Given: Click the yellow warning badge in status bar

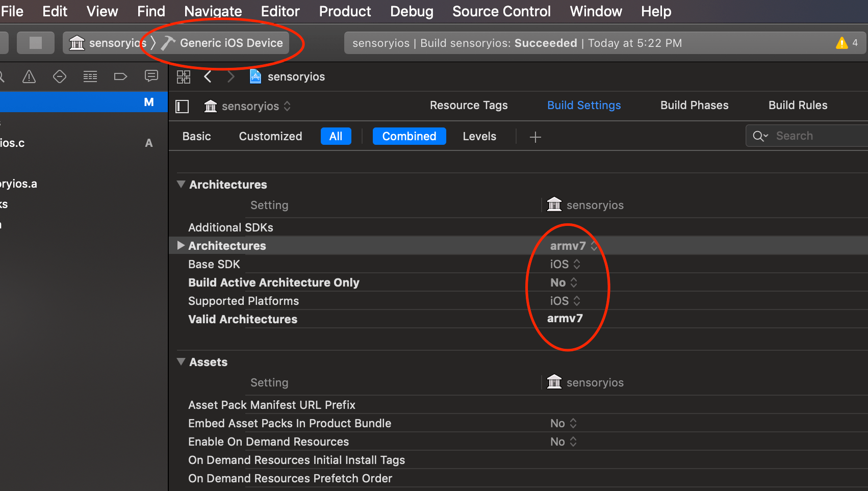Looking at the screenshot, I should [x=842, y=43].
